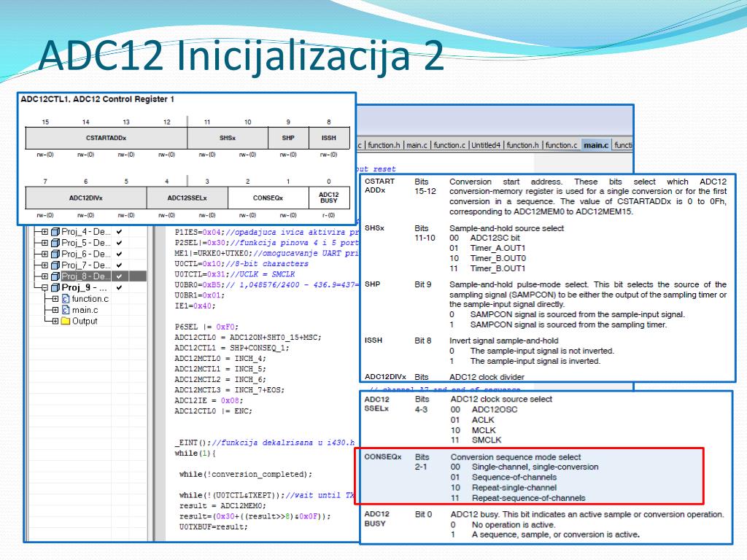747x560 pixels.
Task: Expand the function.c node under Proj_9
Action: point(55,299)
